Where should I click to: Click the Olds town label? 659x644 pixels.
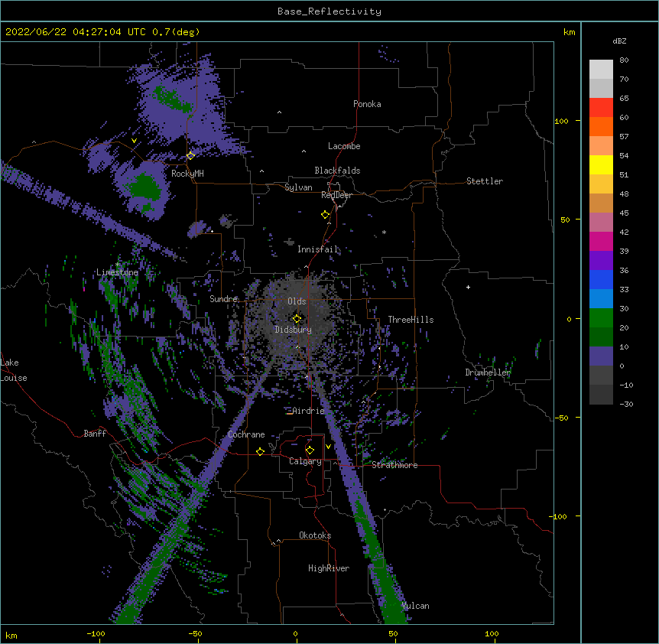297,301
